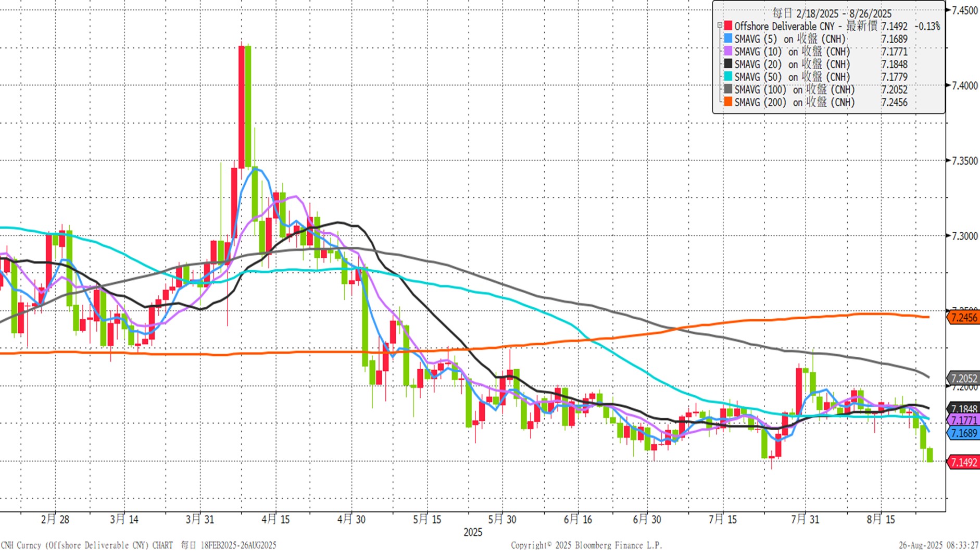Click the 7.3500 y-axis label

tap(965, 161)
